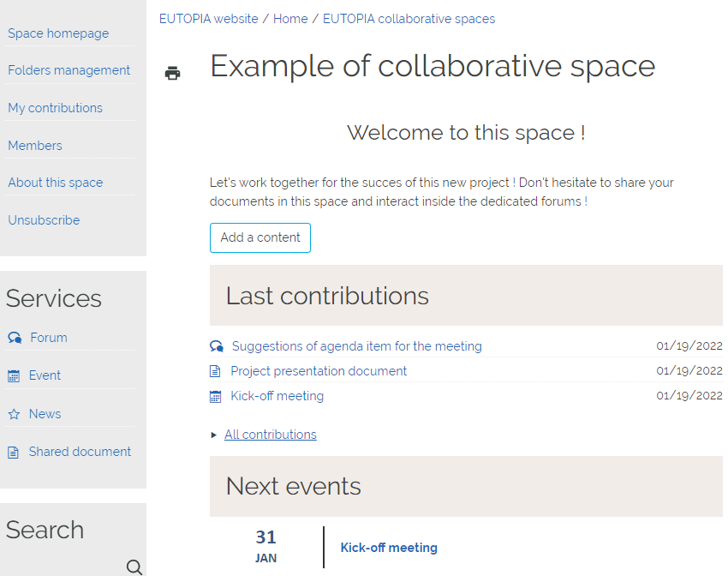Click the calendar icon beside Kick-off meeting contribution
The image size is (728, 576).
click(x=216, y=397)
